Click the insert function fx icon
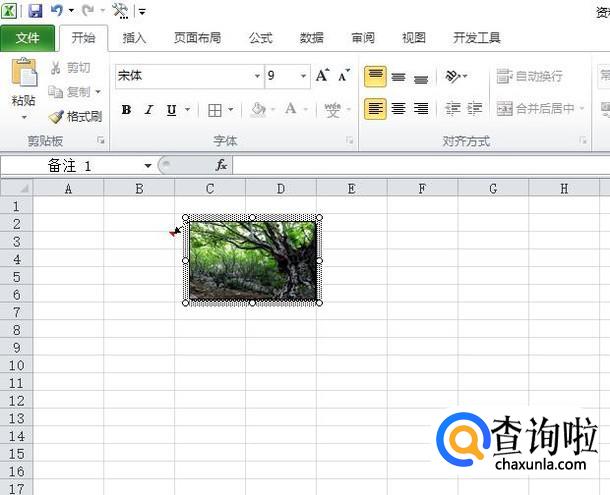The height and width of the screenshot is (495, 610). tap(221, 165)
